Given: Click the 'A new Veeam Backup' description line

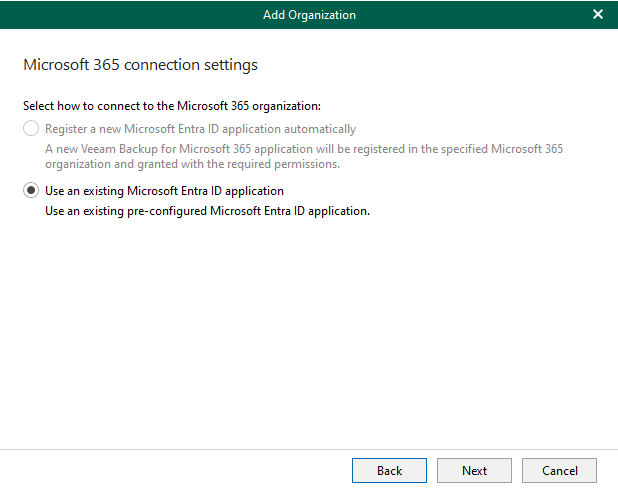Looking at the screenshot, I should [x=304, y=149].
